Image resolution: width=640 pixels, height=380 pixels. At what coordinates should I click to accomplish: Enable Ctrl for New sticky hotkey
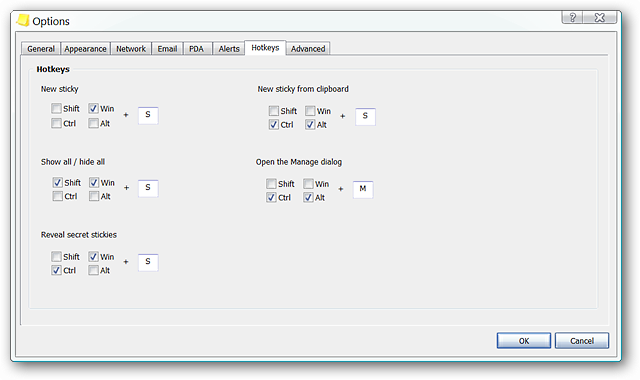(x=56, y=123)
